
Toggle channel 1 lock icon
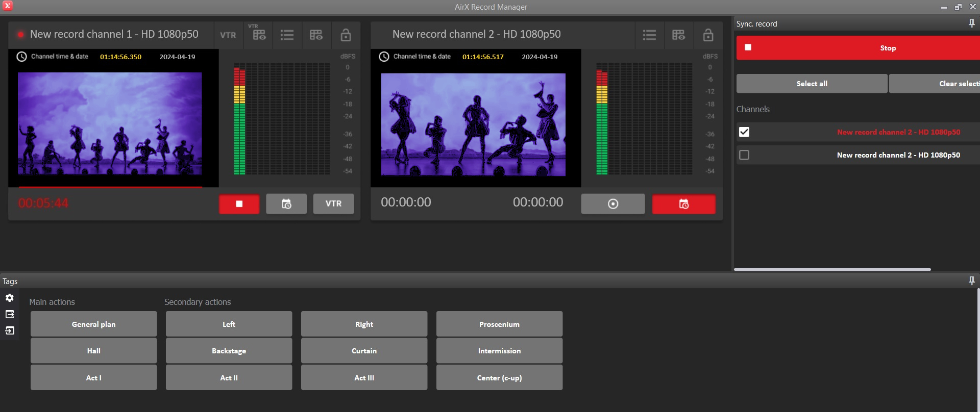coord(346,35)
